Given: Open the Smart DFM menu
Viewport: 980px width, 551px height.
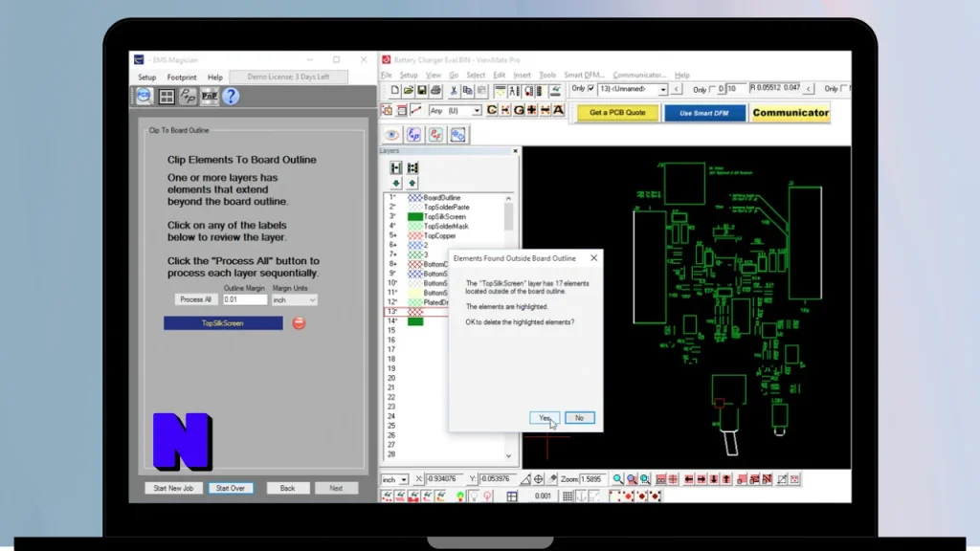Looking at the screenshot, I should click(584, 75).
